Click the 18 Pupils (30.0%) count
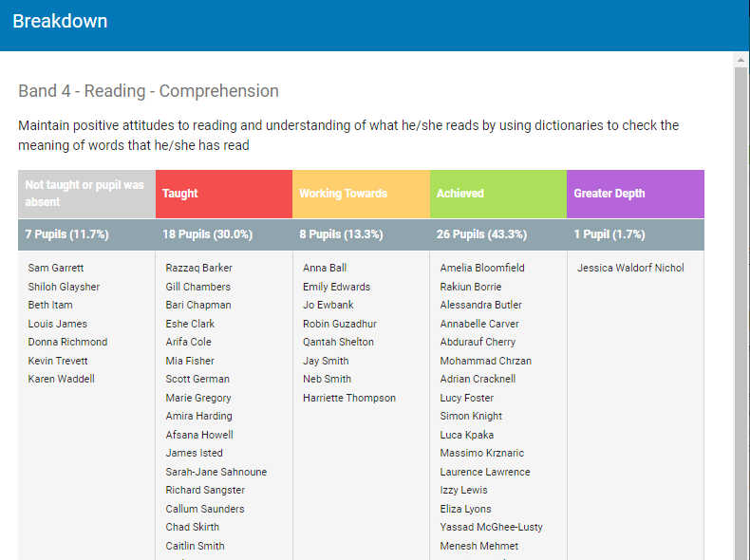This screenshot has height=560, width=750. pos(208,234)
